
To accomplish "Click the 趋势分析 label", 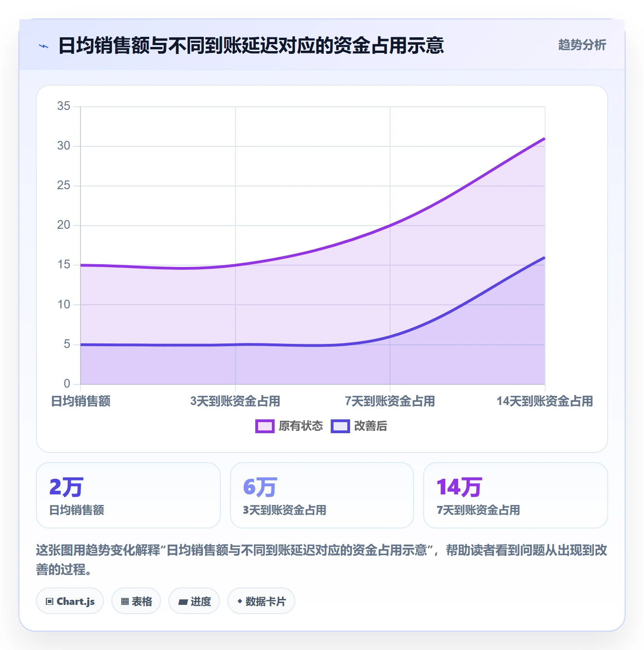I will [x=582, y=45].
